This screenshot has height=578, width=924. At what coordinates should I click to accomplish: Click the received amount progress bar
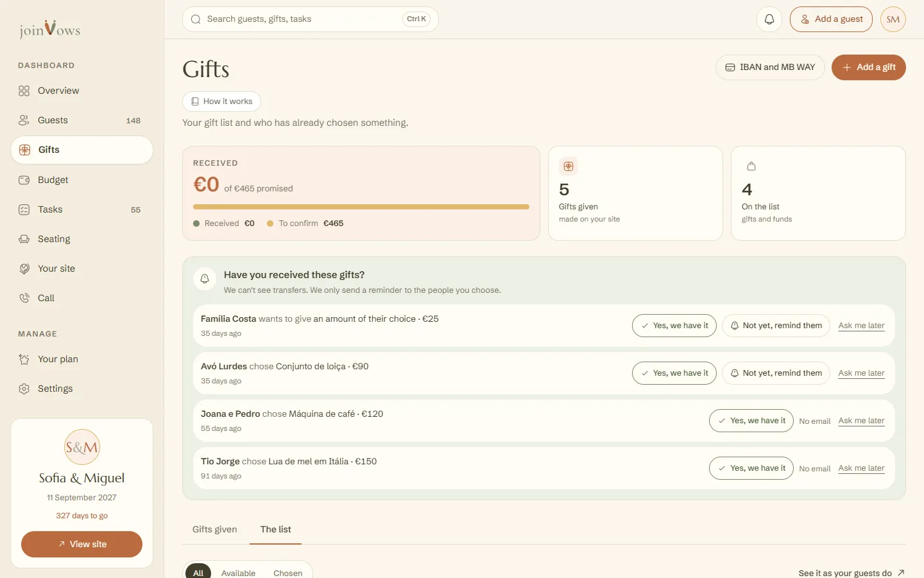(361, 207)
